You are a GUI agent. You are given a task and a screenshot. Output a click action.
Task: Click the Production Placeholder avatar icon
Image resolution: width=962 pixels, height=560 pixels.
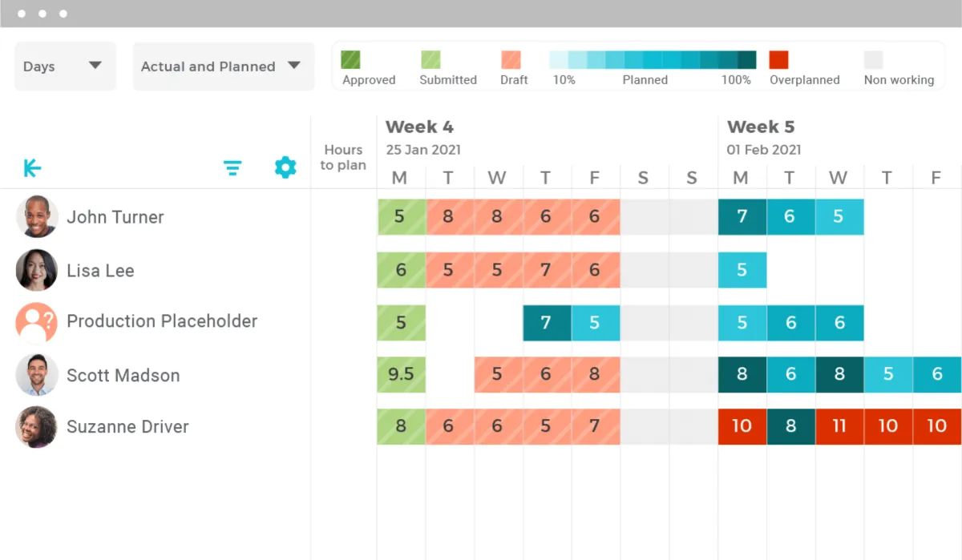tap(37, 322)
